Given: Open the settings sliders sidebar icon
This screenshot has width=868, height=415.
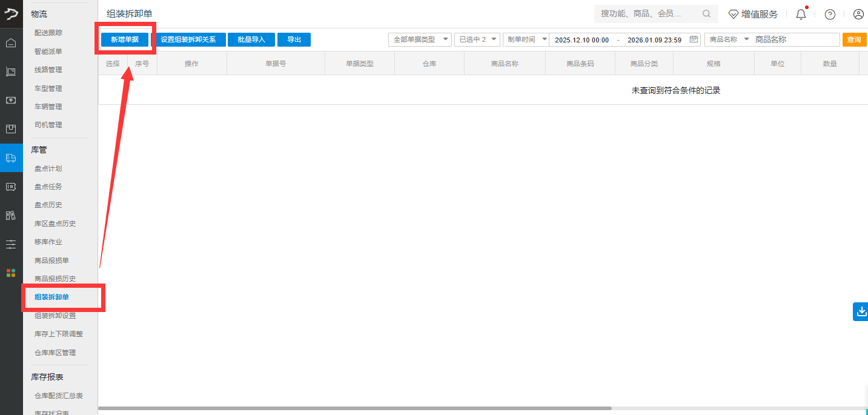Looking at the screenshot, I should click(x=11, y=244).
